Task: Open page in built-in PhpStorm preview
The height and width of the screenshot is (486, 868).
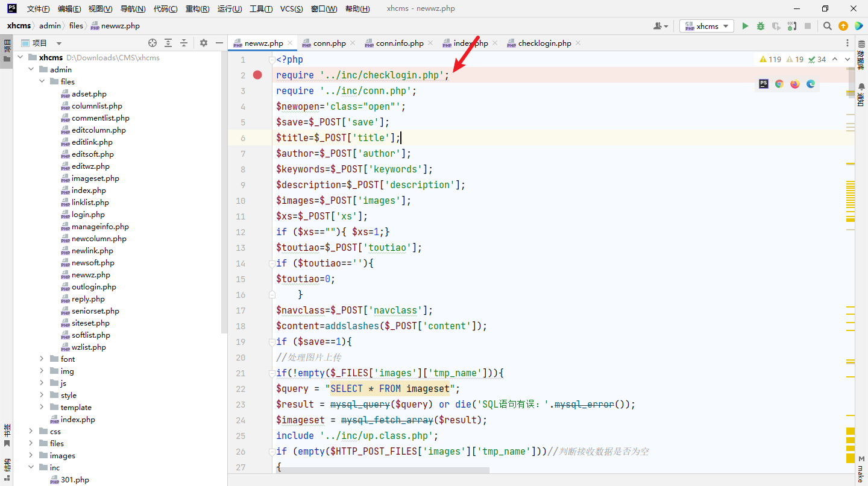Action: pyautogui.click(x=764, y=84)
